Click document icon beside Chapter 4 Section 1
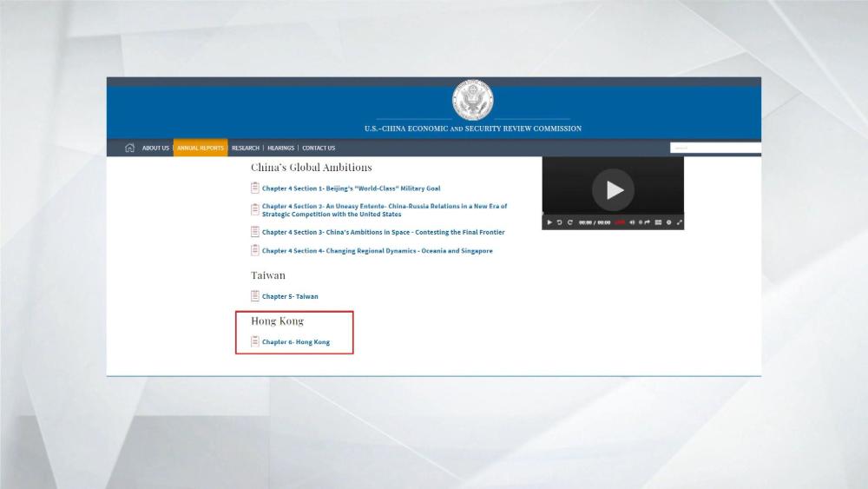The height and width of the screenshot is (489, 868). 254,188
